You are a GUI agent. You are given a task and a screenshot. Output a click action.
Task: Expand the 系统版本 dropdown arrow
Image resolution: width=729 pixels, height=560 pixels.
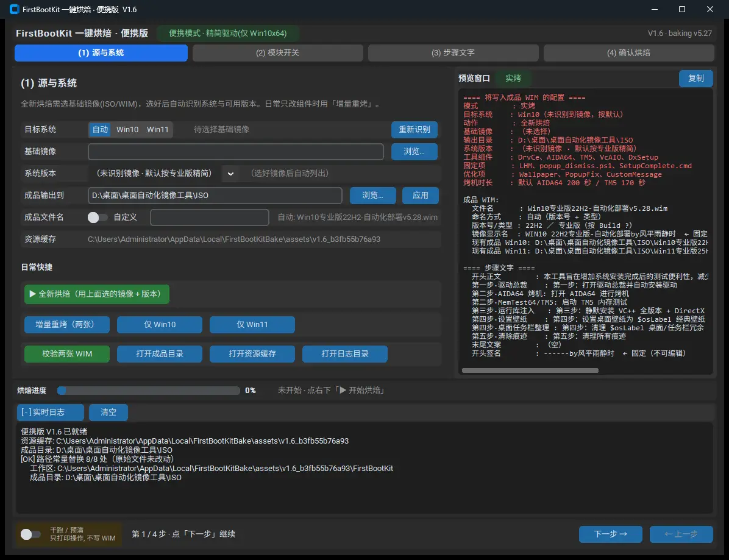[x=230, y=174]
